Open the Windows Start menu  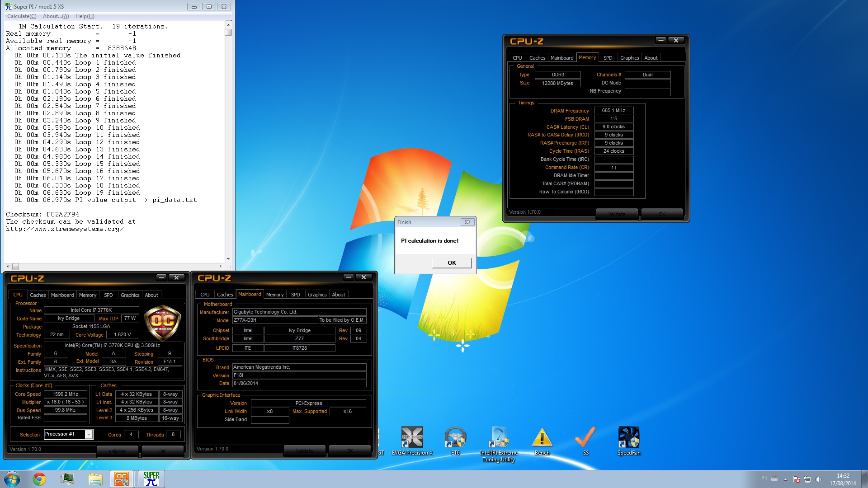[x=12, y=479]
